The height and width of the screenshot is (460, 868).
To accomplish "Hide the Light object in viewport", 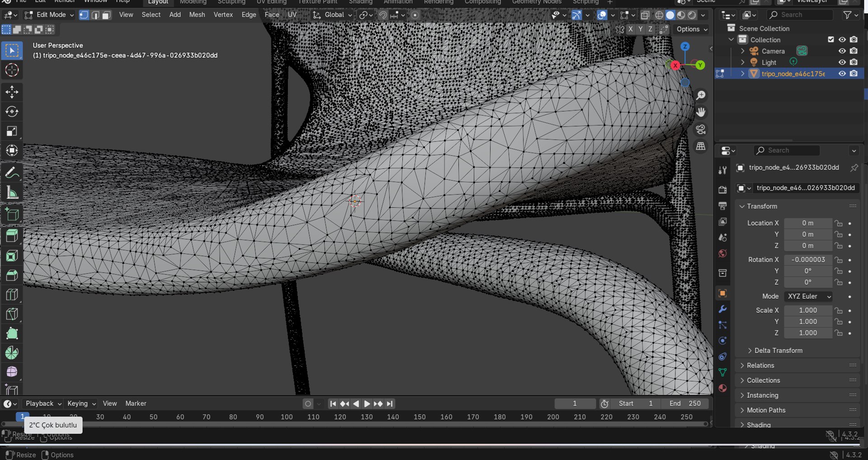I will 842,62.
